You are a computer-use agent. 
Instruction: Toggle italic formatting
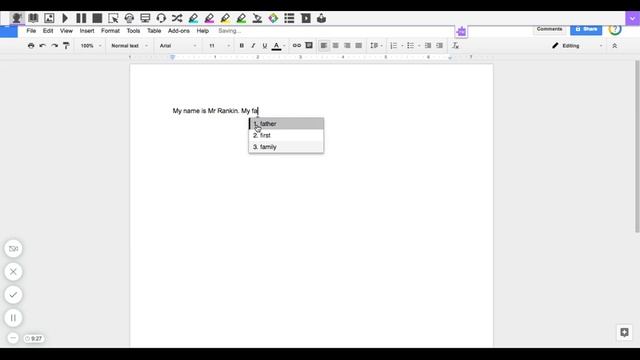(253, 46)
